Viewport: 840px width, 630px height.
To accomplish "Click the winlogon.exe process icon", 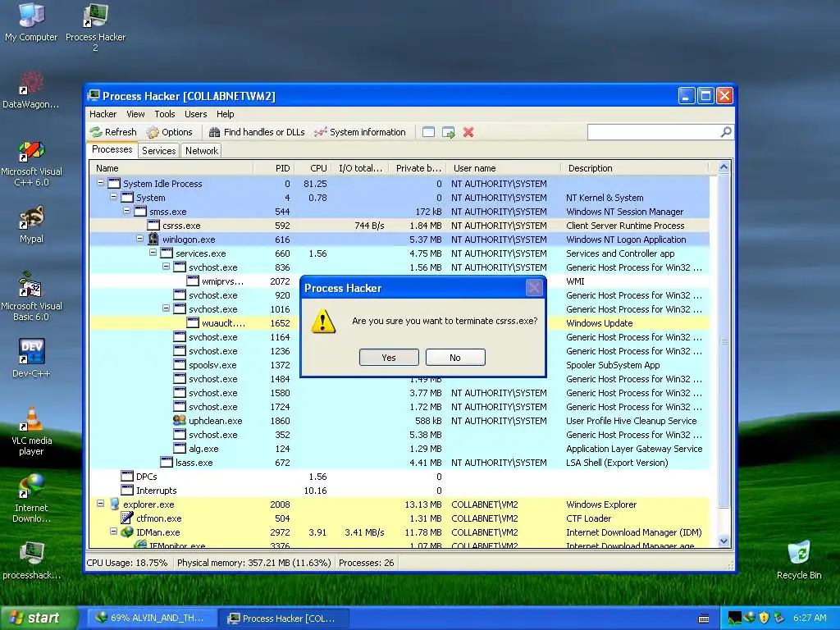I will pos(153,239).
